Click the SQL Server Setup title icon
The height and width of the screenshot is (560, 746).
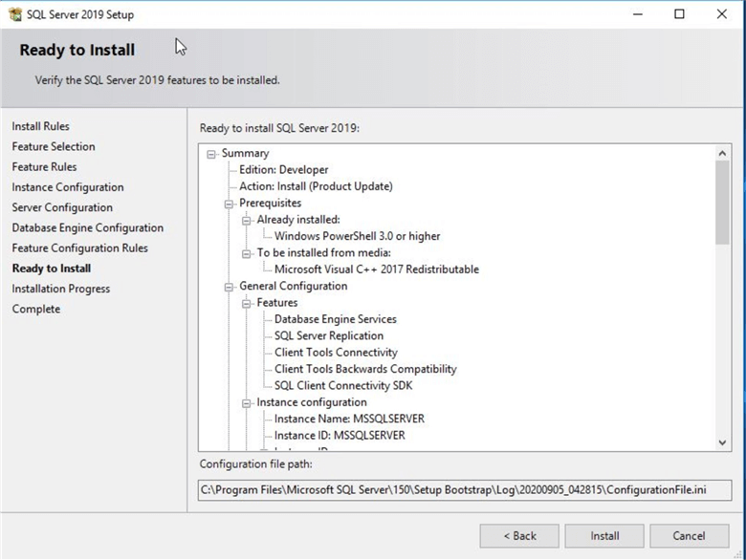[15, 14]
